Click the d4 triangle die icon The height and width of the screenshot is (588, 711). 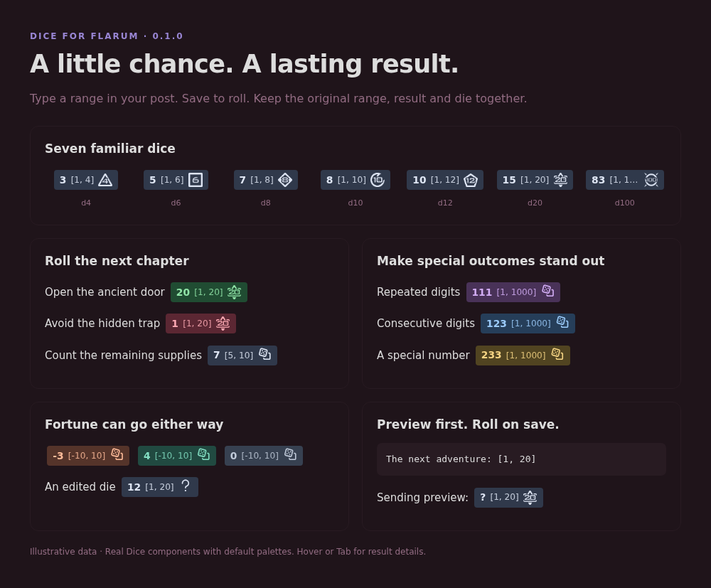[x=105, y=180]
